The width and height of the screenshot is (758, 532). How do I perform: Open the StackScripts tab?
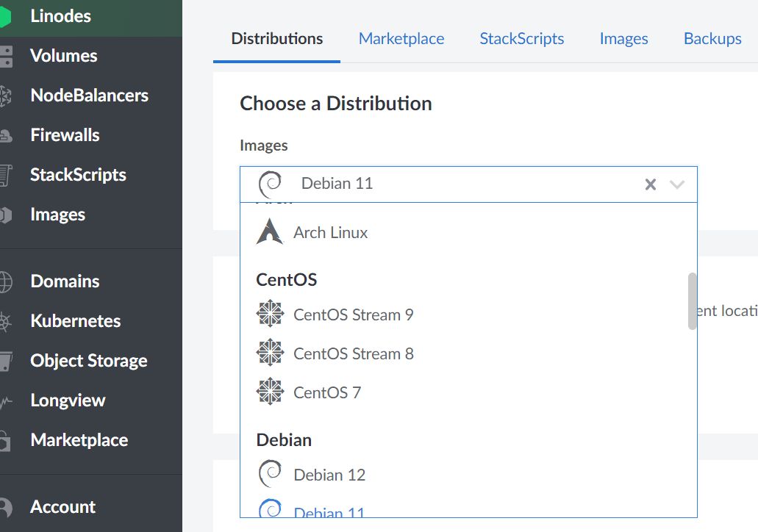click(521, 39)
